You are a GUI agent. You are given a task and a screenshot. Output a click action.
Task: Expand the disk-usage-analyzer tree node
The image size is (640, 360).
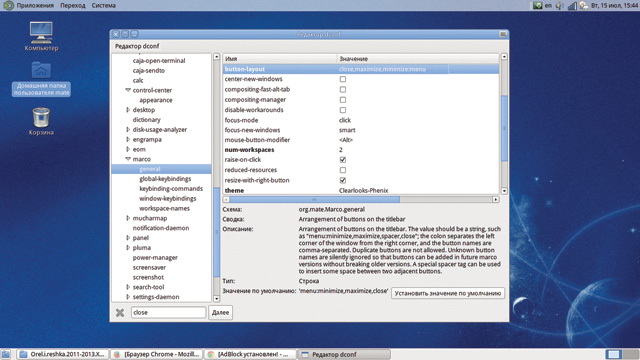point(128,129)
